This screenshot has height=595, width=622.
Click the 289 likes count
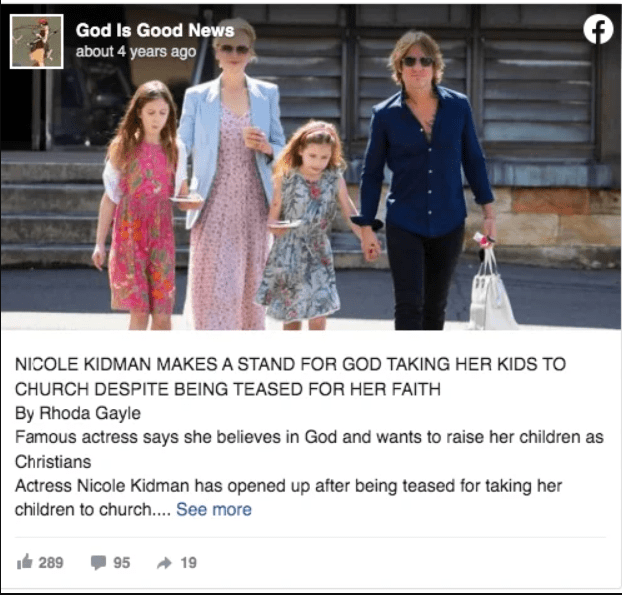click(x=51, y=562)
